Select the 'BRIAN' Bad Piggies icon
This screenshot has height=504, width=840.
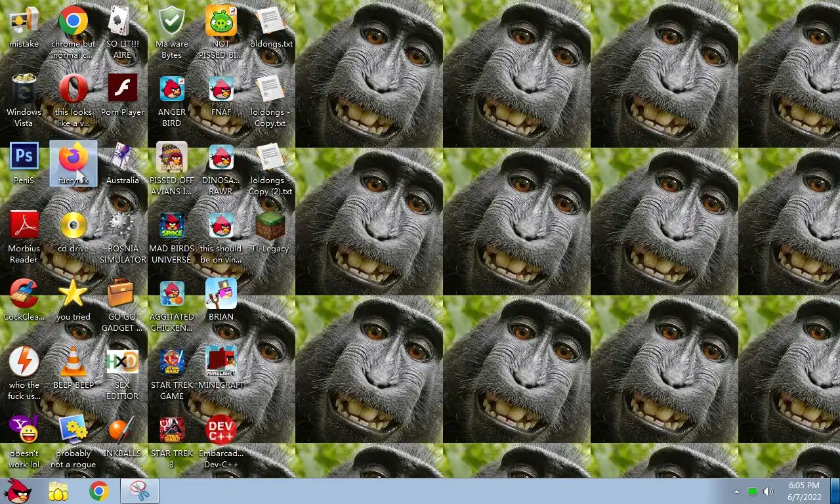point(221,301)
